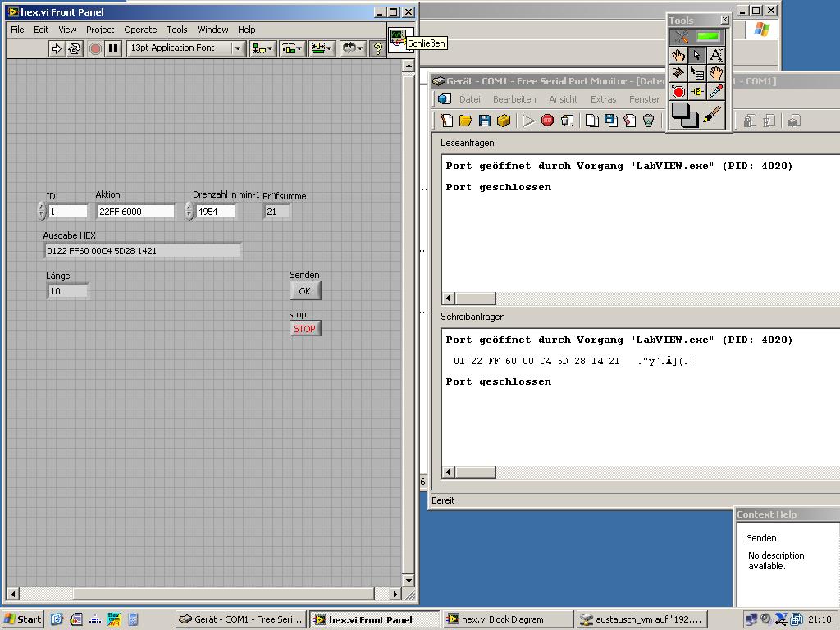The height and width of the screenshot is (630, 840).
Task: Open Operate menu
Action: (x=140, y=30)
